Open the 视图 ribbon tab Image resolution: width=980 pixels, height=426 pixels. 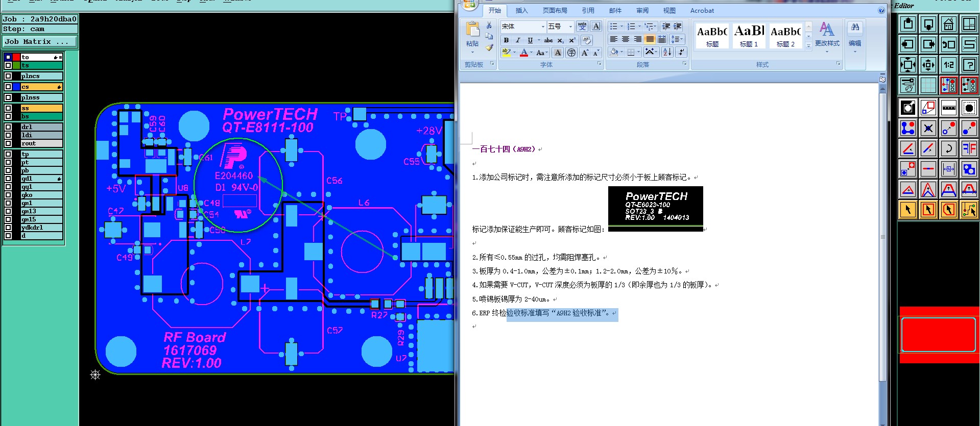[670, 10]
